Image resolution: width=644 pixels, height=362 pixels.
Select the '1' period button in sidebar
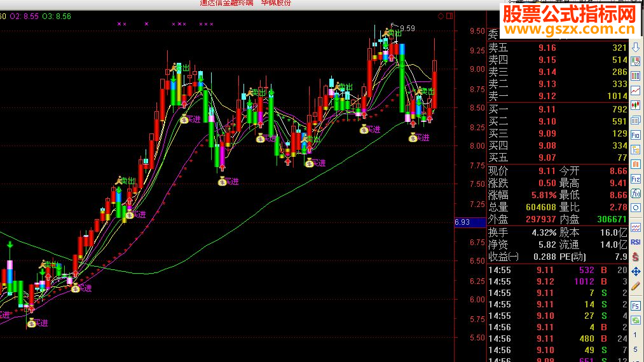click(635, 335)
